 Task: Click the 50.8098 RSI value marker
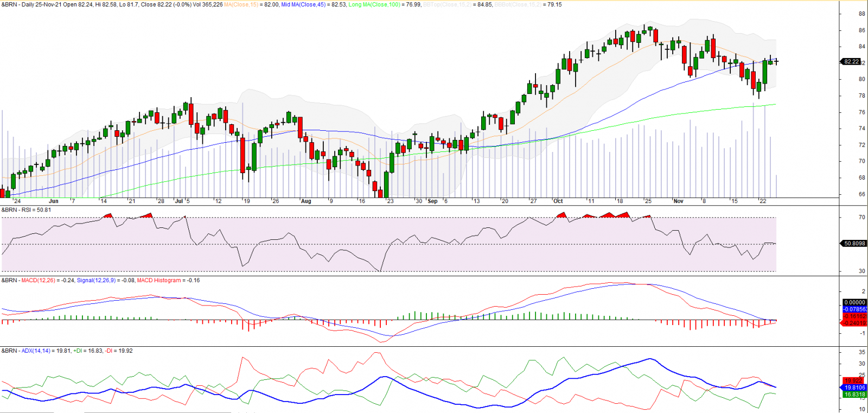coord(854,244)
